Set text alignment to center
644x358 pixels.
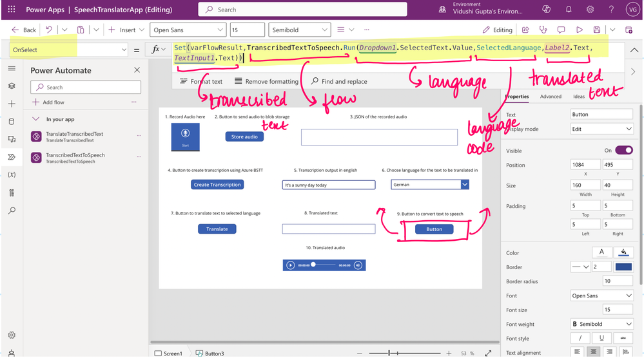594,352
